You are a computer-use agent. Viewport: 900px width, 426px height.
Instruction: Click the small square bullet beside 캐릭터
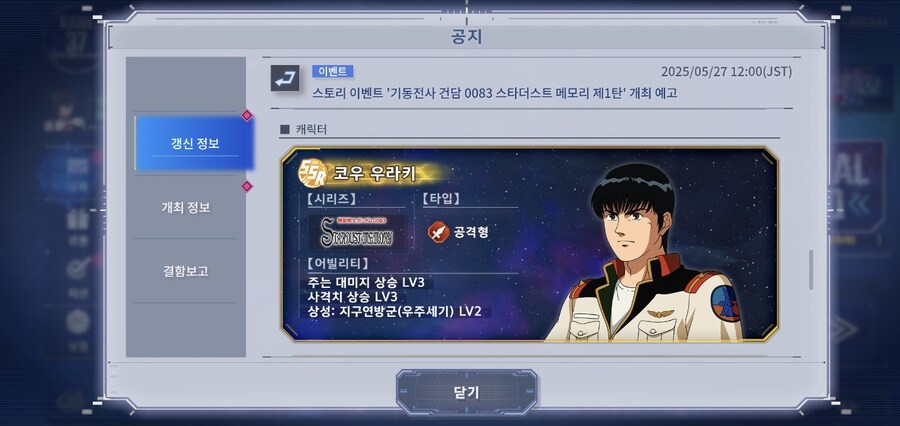click(285, 129)
